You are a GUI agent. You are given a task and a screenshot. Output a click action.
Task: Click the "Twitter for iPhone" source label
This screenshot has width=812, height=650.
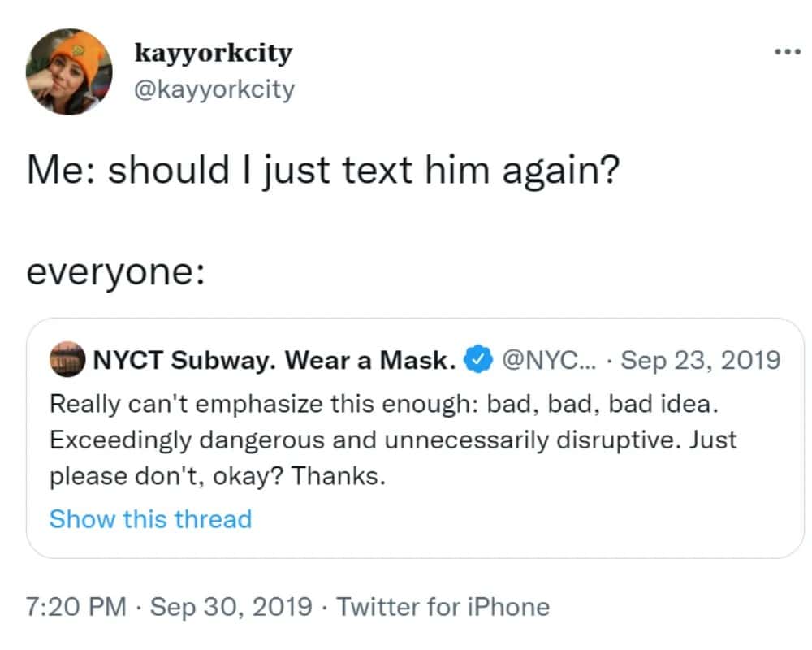coord(443,606)
